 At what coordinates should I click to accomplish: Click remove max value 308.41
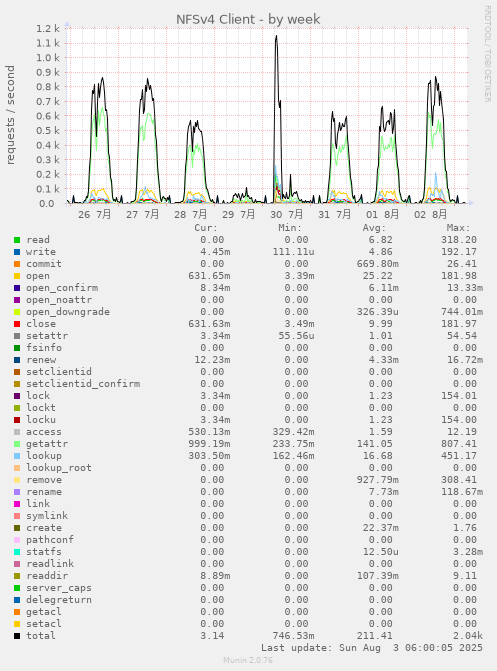[459, 480]
